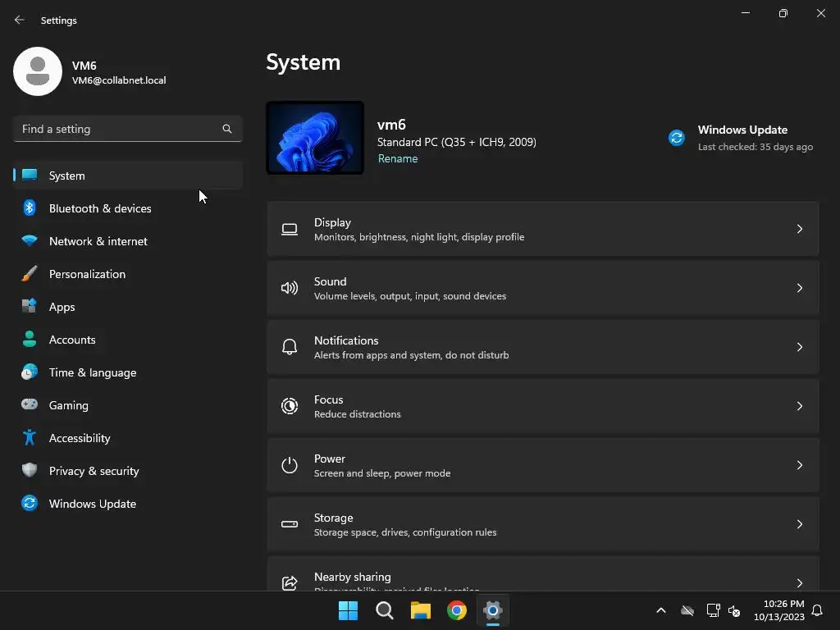The image size is (840, 630).
Task: Expand Nearby sharing chevron
Action: click(x=799, y=583)
